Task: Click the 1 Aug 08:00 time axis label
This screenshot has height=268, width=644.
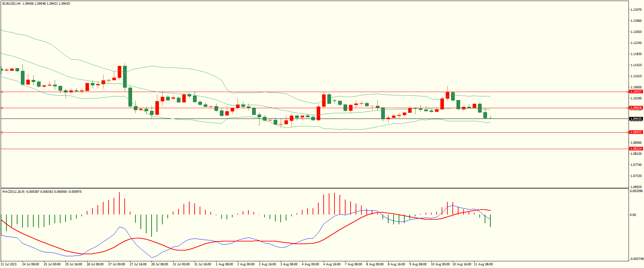Action: (224, 264)
